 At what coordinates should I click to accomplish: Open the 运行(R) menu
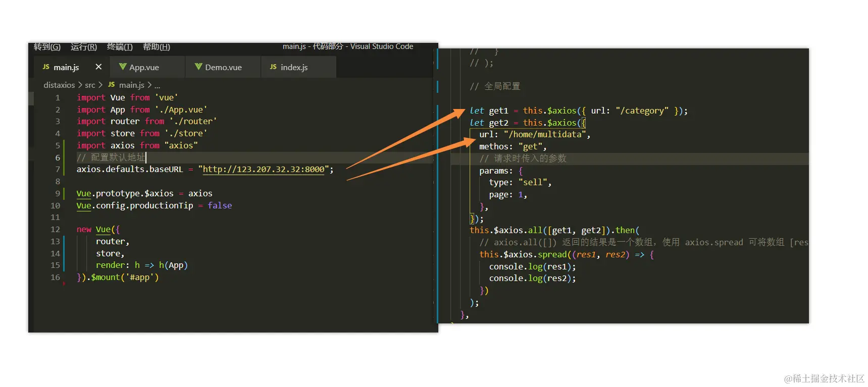point(83,47)
